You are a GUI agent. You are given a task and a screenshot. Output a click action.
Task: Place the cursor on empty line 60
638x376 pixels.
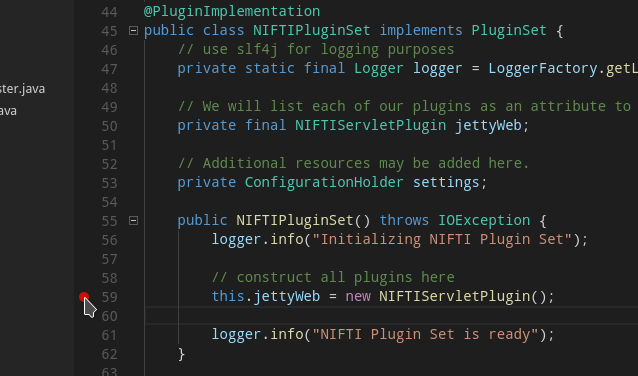pyautogui.click(x=391, y=315)
